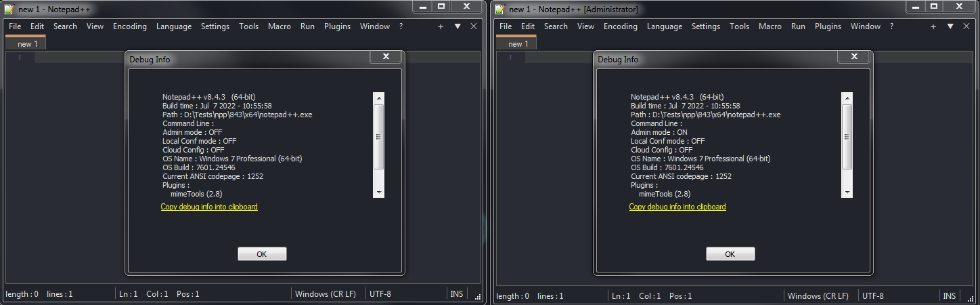The height and width of the screenshot is (305, 980).
Task: Click 'Windows (CR LF)' in left status bar
Action: point(326,295)
